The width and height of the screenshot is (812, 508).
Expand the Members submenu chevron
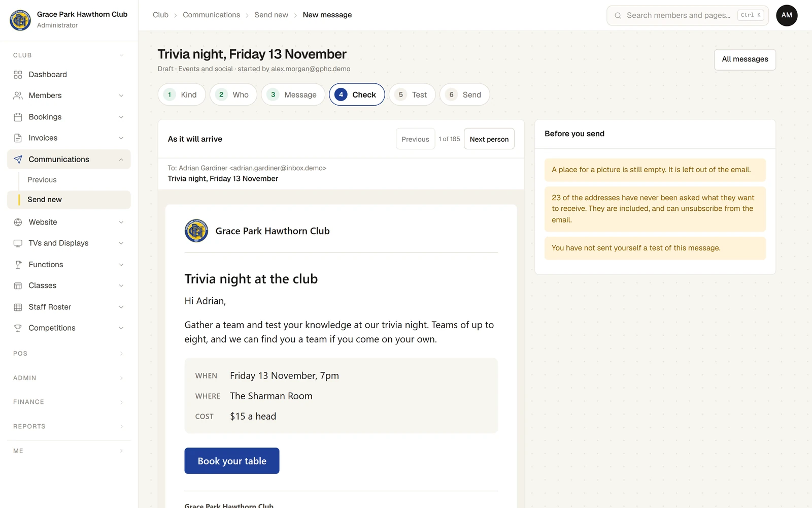[x=121, y=96]
